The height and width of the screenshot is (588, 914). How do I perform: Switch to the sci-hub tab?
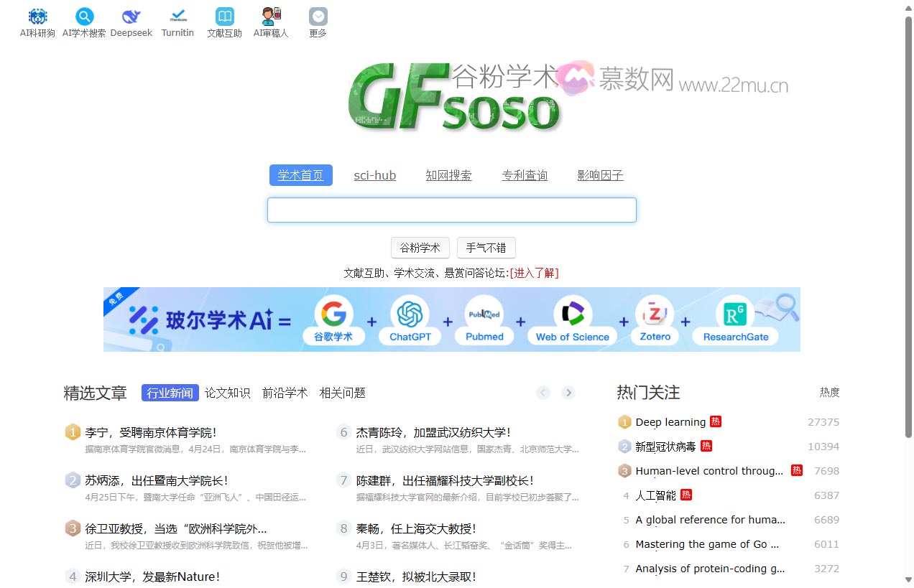click(x=374, y=175)
